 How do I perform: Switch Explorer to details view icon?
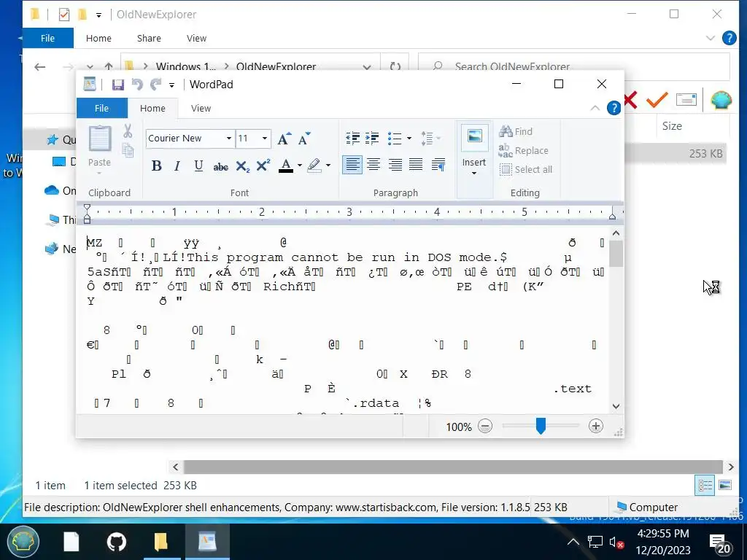[x=705, y=485]
